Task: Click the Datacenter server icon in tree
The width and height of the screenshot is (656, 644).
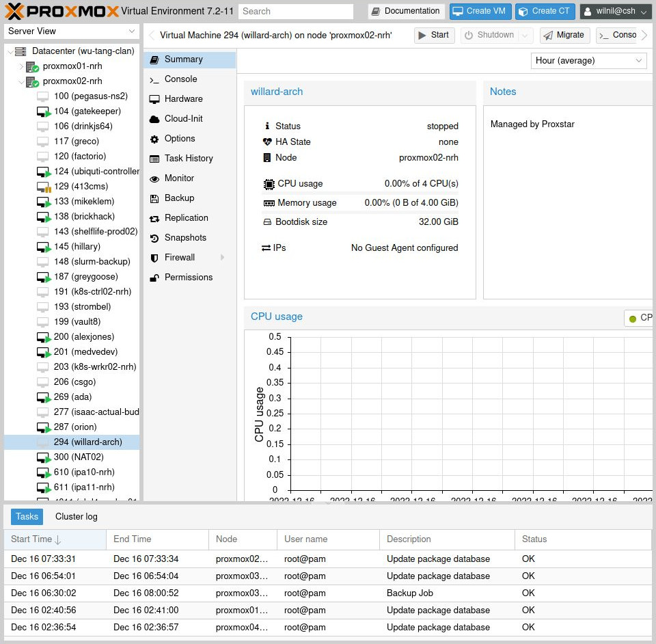Action: (20, 51)
